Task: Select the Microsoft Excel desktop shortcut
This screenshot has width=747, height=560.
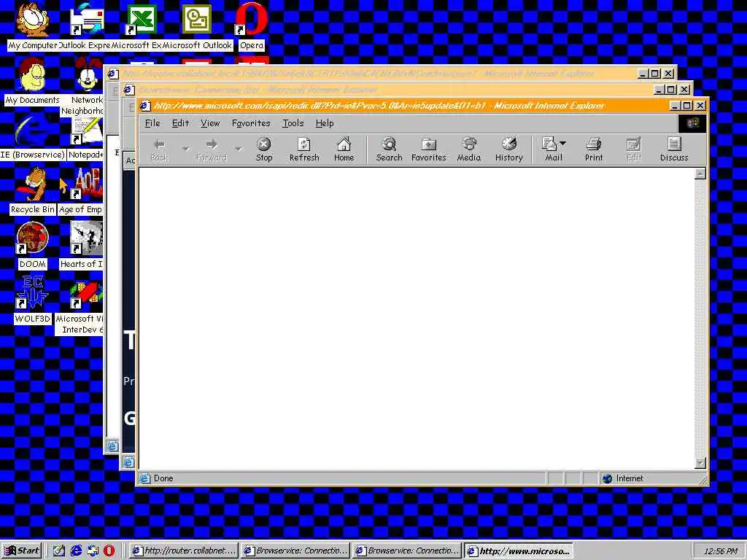Action: 142,26
